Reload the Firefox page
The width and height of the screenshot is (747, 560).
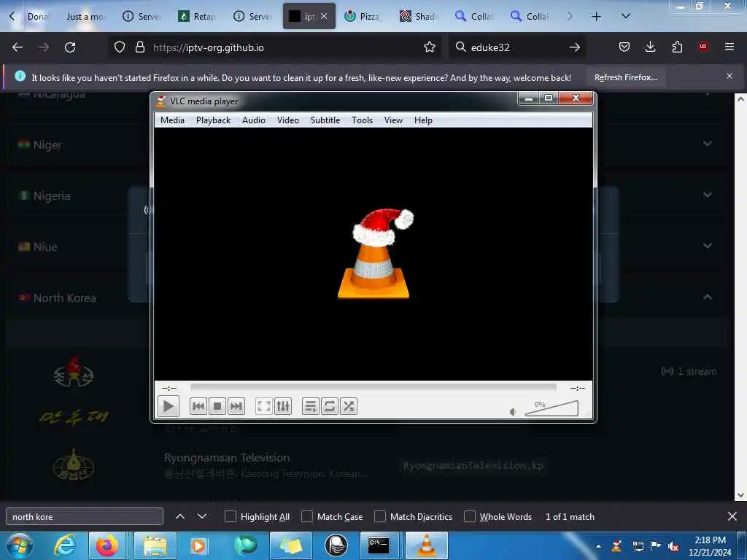pyautogui.click(x=70, y=47)
